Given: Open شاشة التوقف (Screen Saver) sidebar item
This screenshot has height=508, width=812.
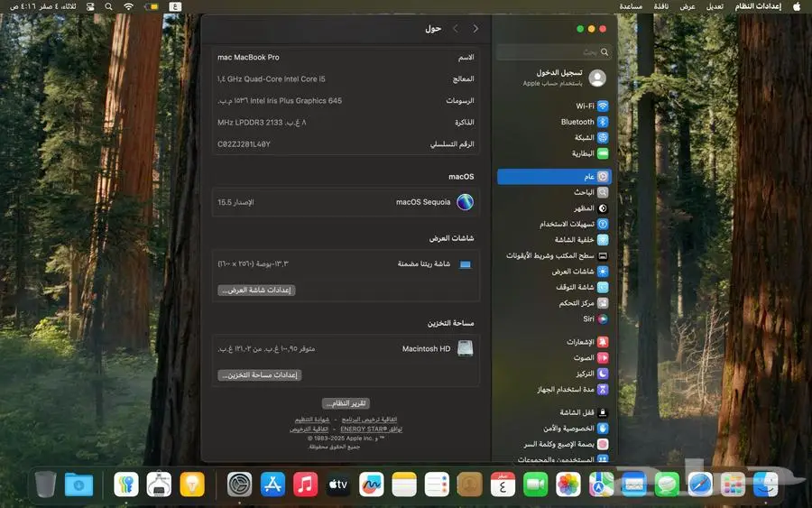Looking at the screenshot, I should click(x=554, y=287).
